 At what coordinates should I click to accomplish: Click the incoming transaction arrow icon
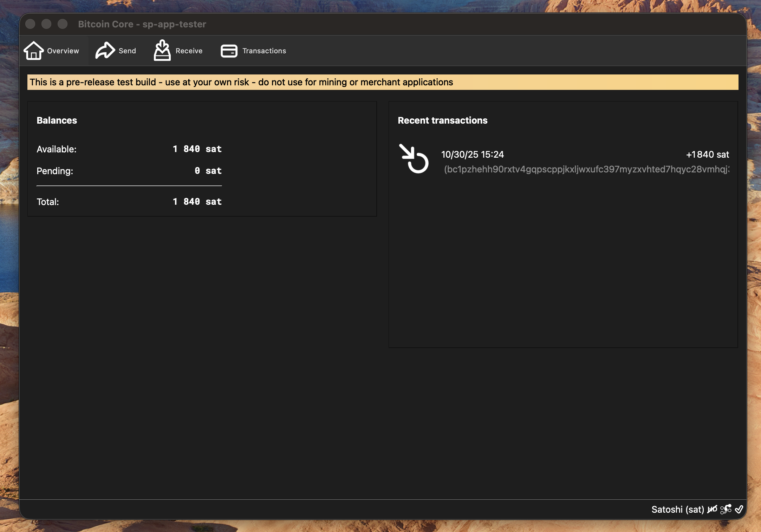tap(414, 159)
